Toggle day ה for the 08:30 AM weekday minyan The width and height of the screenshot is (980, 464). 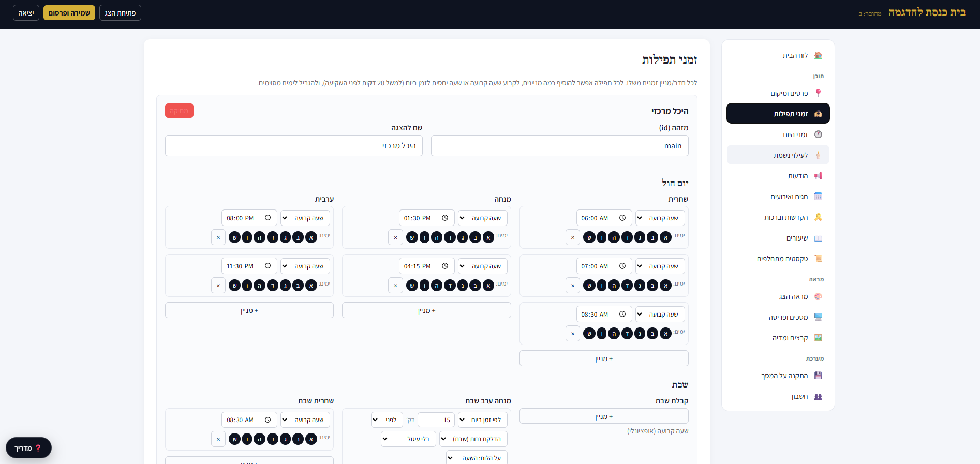pyautogui.click(x=614, y=334)
